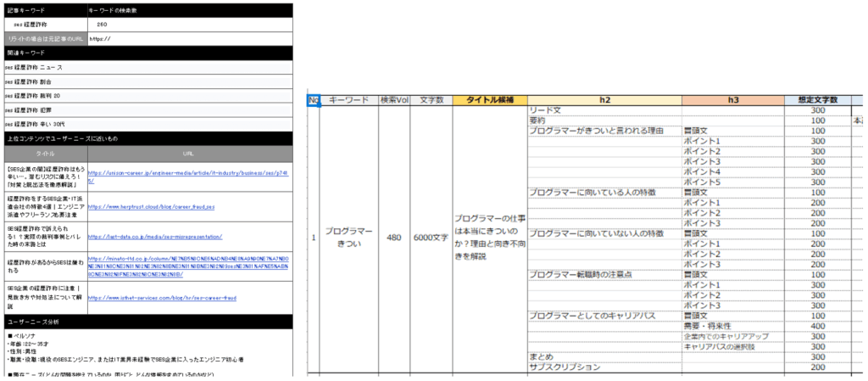Click the 'https://' original article URL cell
Screen dimensions: 868x381
coord(190,39)
